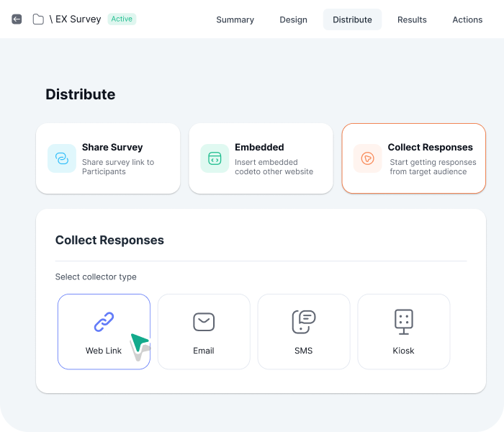This screenshot has width=504, height=432.
Task: Select the Distribute tab
Action: point(352,19)
